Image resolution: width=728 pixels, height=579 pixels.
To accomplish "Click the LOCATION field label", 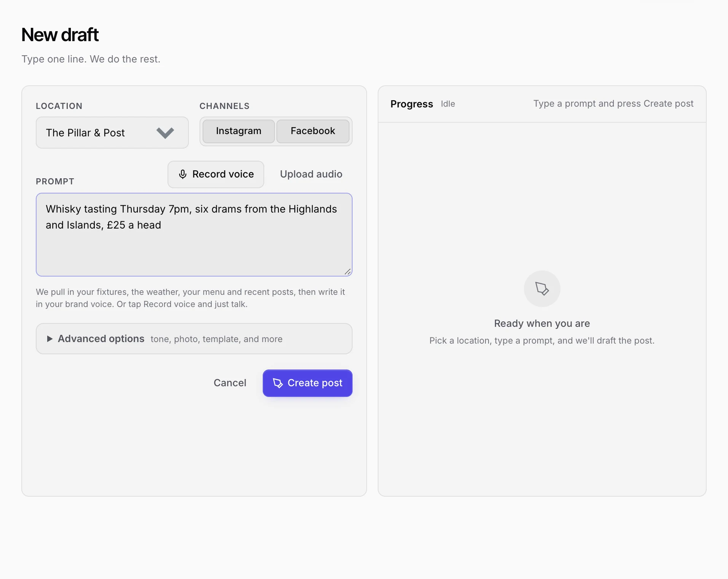I will (59, 106).
